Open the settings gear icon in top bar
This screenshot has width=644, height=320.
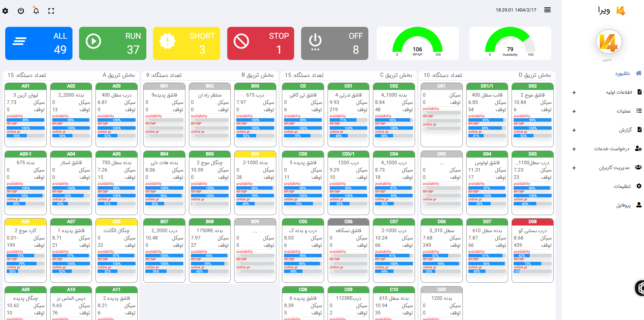coord(5,11)
